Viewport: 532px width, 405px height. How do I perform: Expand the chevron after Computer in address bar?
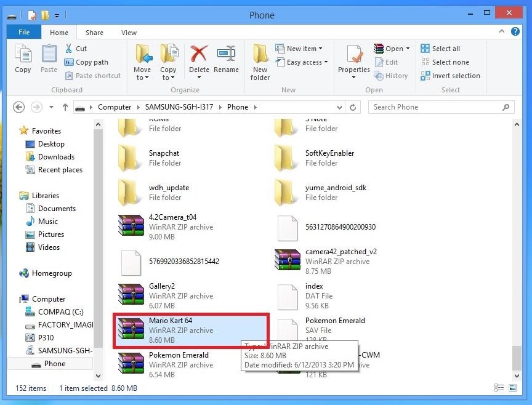click(x=138, y=107)
